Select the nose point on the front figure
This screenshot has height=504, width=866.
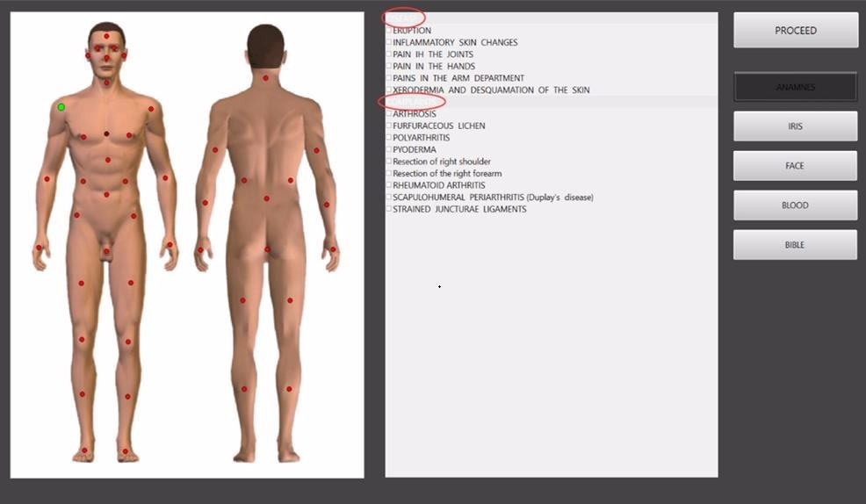click(106, 57)
